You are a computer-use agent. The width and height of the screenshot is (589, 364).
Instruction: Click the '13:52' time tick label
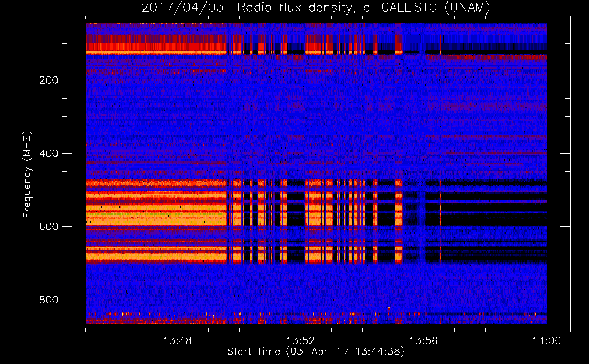(301, 341)
